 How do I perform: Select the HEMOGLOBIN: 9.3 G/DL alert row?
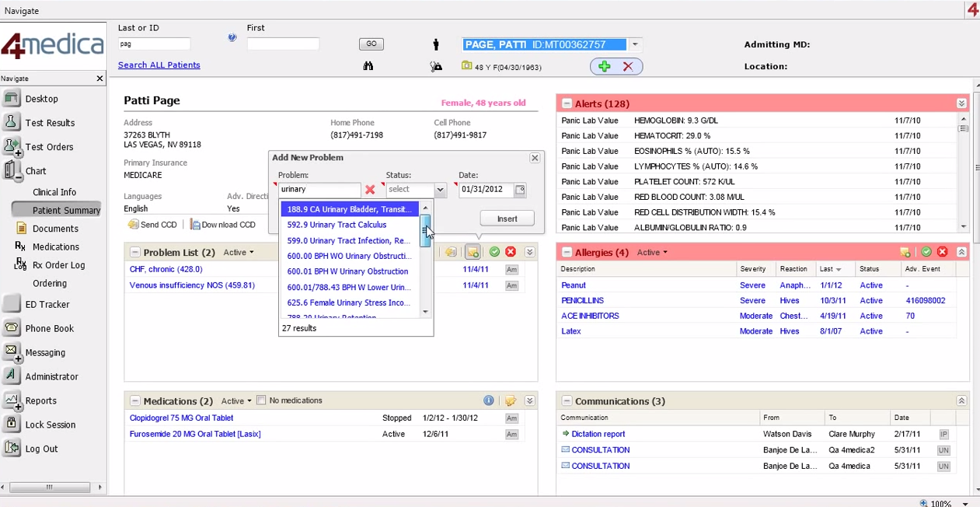(x=759, y=121)
